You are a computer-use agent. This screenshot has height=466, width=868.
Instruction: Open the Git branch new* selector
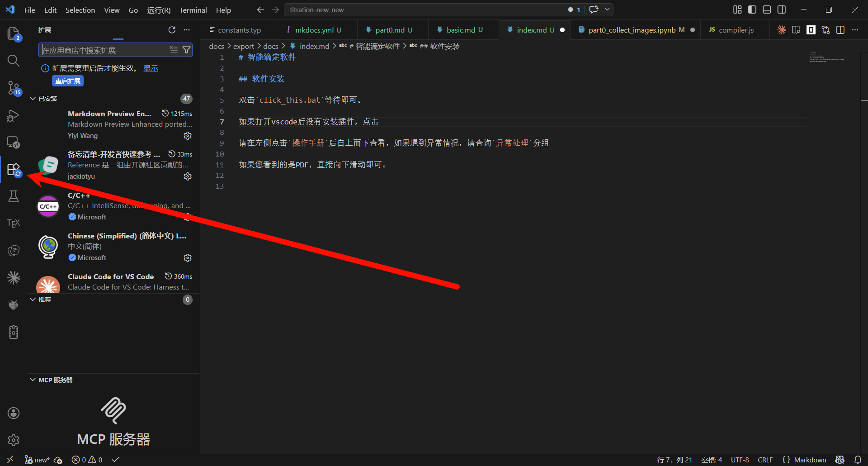pyautogui.click(x=37, y=460)
